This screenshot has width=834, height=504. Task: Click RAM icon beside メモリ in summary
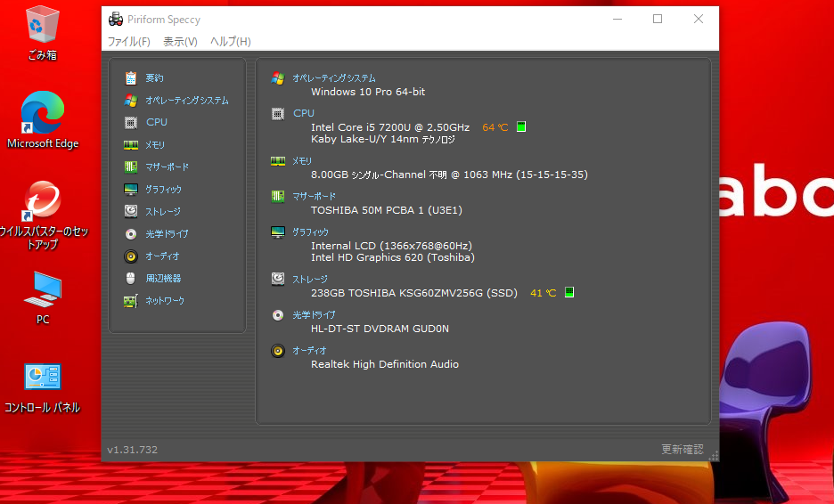point(278,161)
